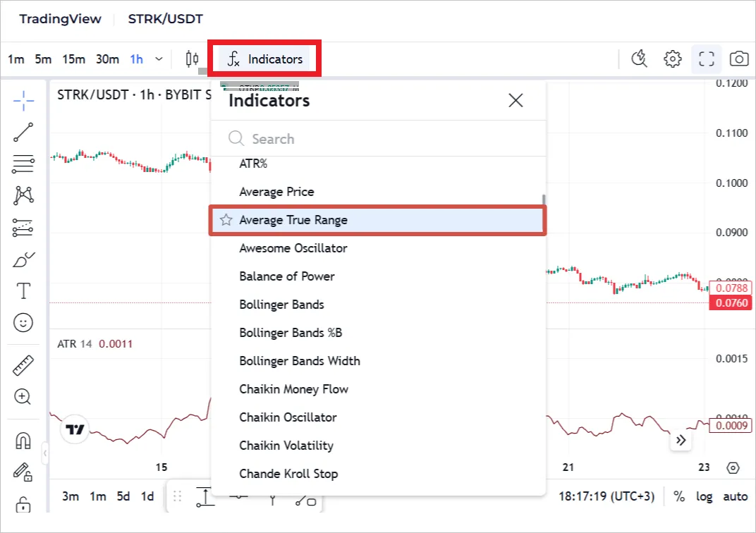Select Bollinger Bands from indicator list
The height and width of the screenshot is (533, 756).
[281, 305]
